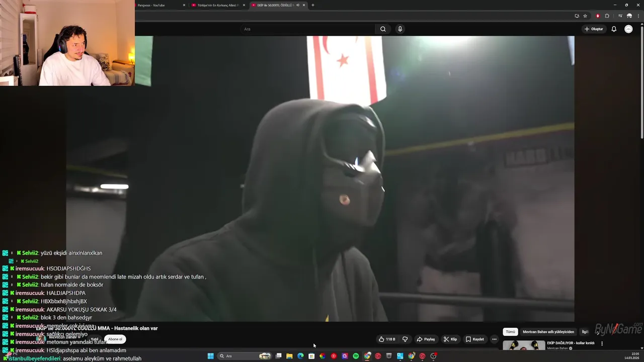
Task: Click chat message 'blok 3 den bahsedıyr'
Action: [x=66, y=317]
